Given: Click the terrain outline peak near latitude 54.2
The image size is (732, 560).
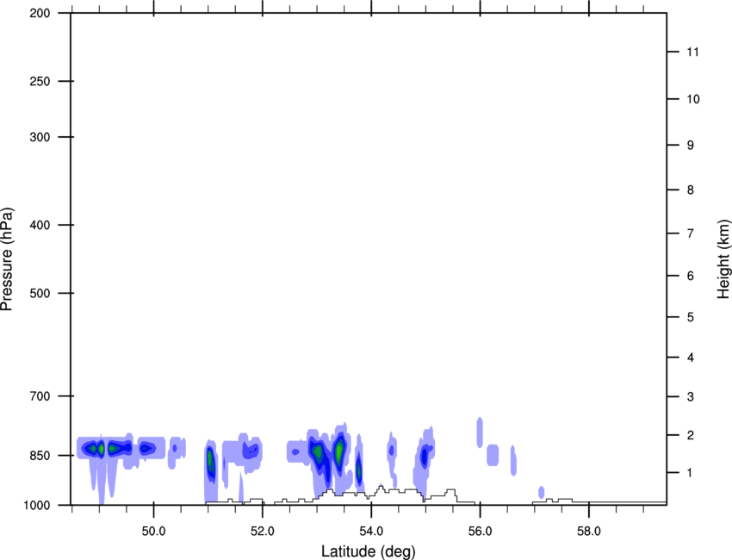Looking at the screenshot, I should point(381,488).
